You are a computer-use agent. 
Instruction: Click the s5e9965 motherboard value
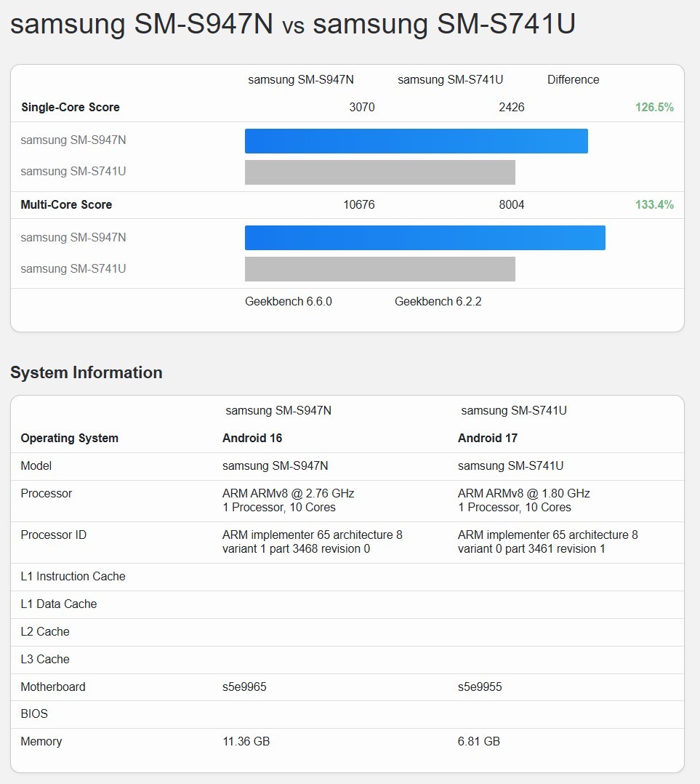(x=244, y=687)
